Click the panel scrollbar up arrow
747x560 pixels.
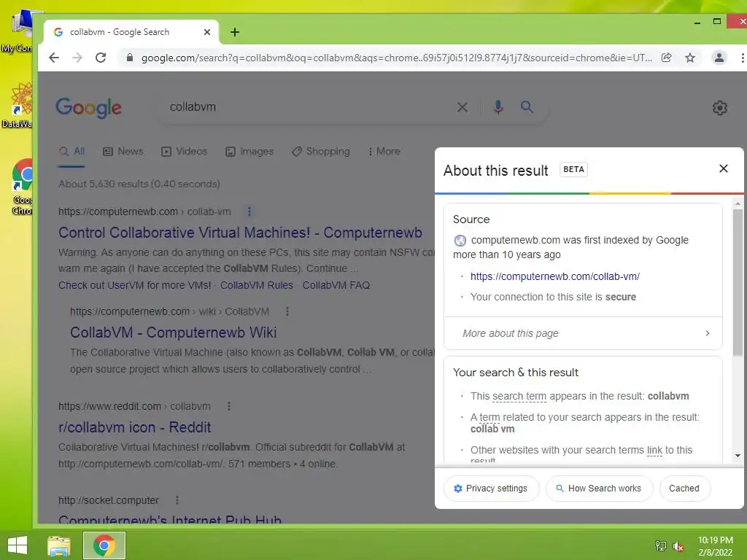coord(738,203)
